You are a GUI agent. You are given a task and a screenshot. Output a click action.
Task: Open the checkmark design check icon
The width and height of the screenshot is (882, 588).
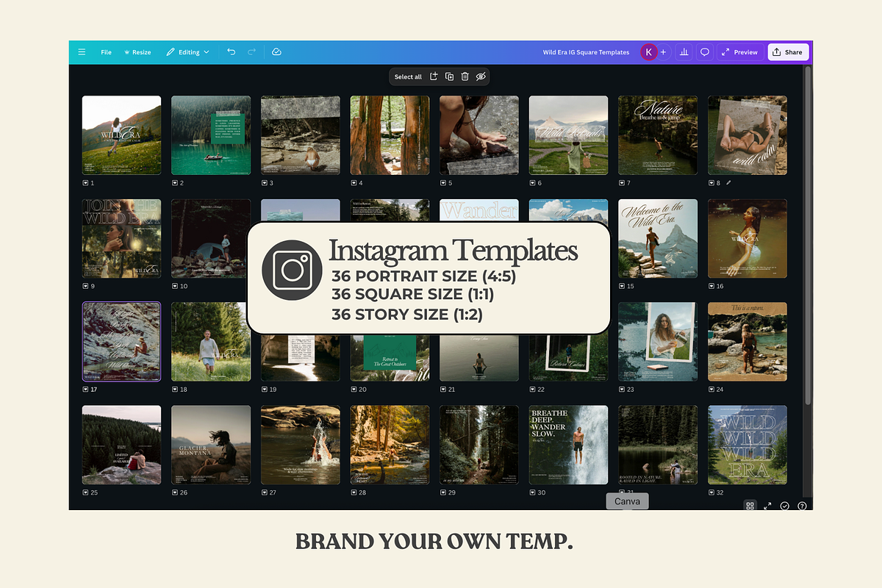[x=785, y=506]
